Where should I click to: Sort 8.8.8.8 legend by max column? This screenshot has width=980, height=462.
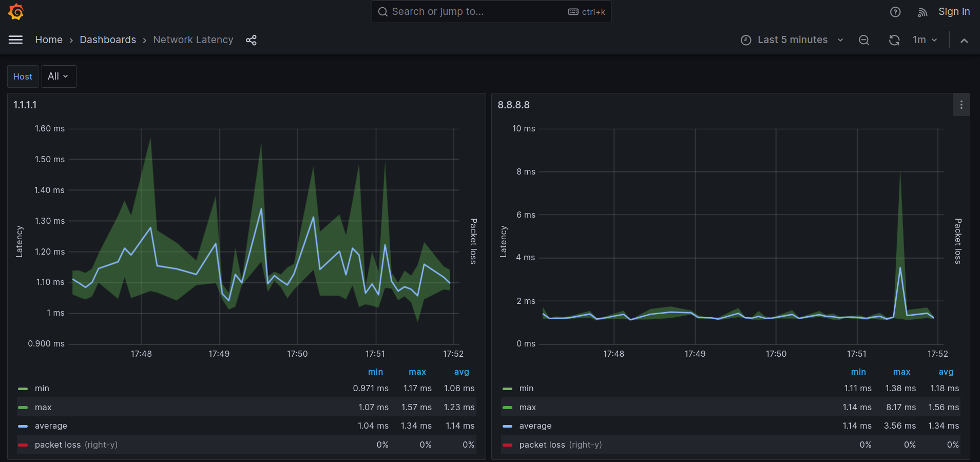901,372
